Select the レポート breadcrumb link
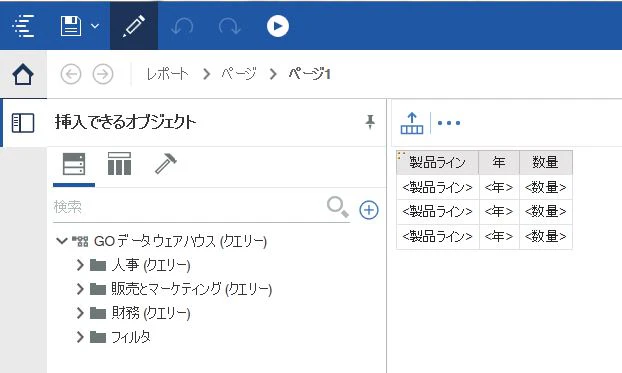The height and width of the screenshot is (373, 622). click(x=167, y=74)
